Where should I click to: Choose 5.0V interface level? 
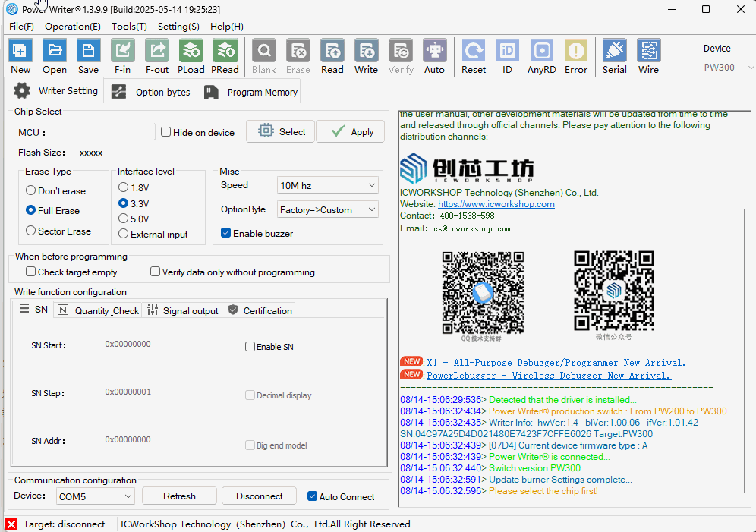click(x=124, y=219)
